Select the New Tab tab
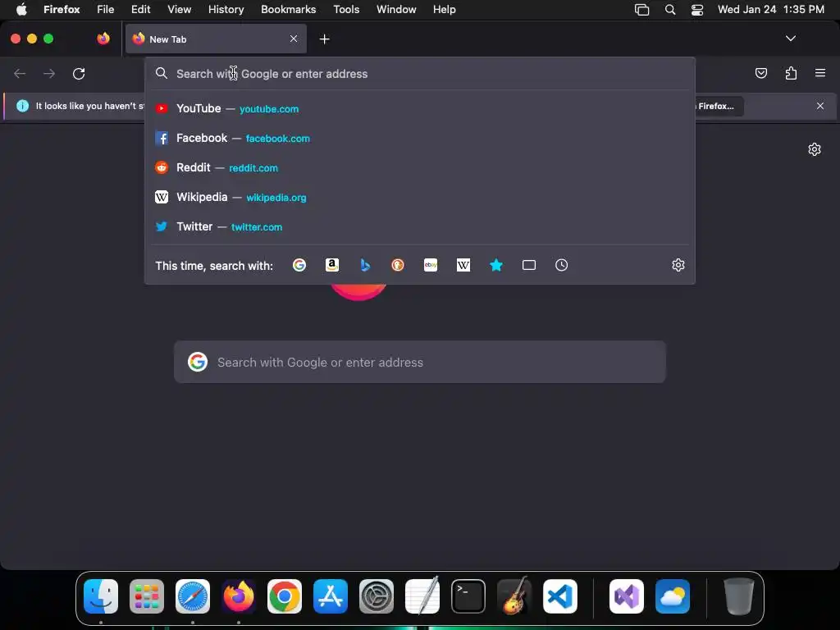The height and width of the screenshot is (630, 840). pos(216,39)
